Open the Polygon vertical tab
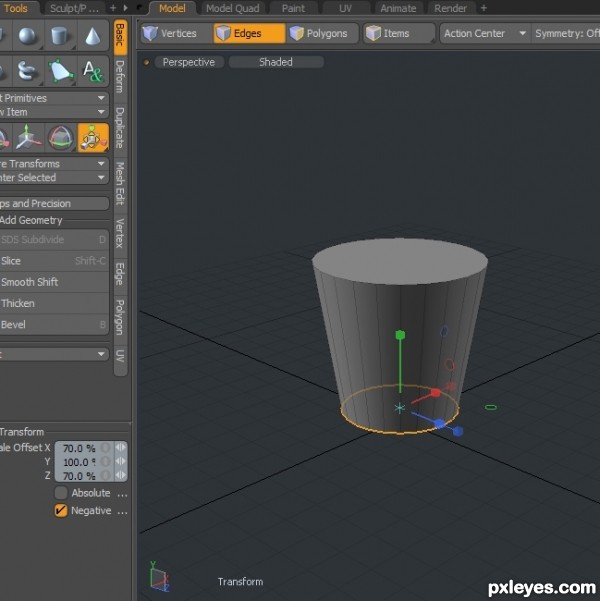 click(x=120, y=317)
